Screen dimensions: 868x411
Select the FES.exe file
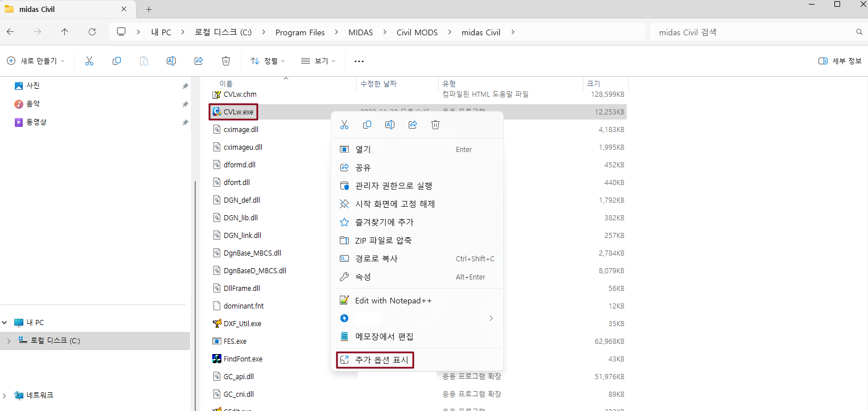click(229, 341)
